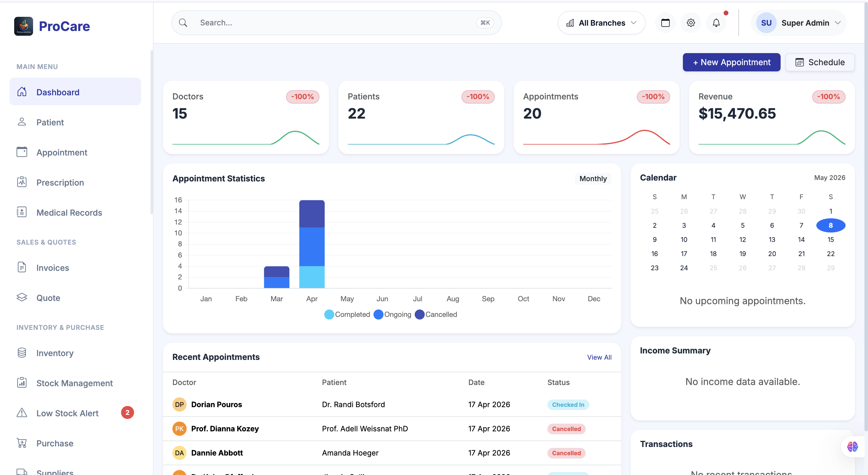Click the Invoices document icon

22,267
